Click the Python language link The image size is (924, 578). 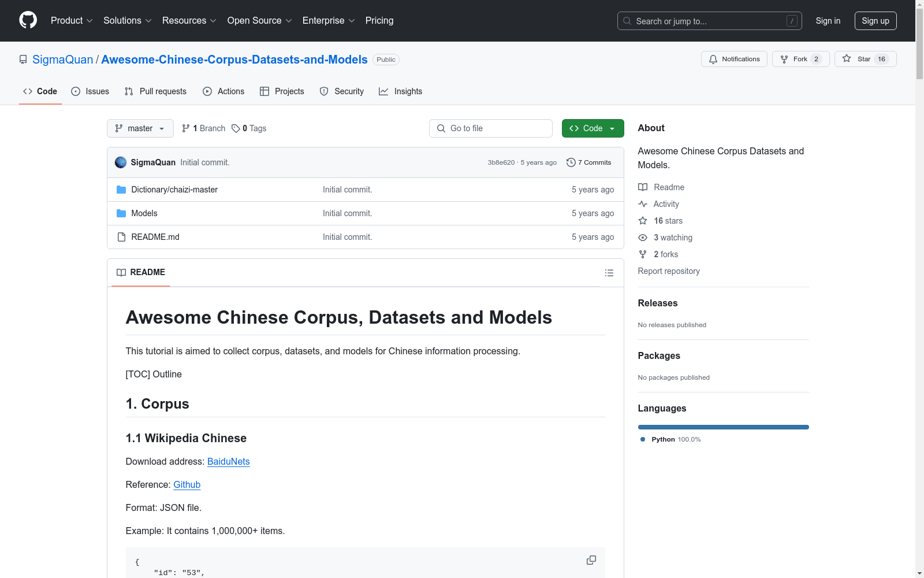coord(670,439)
